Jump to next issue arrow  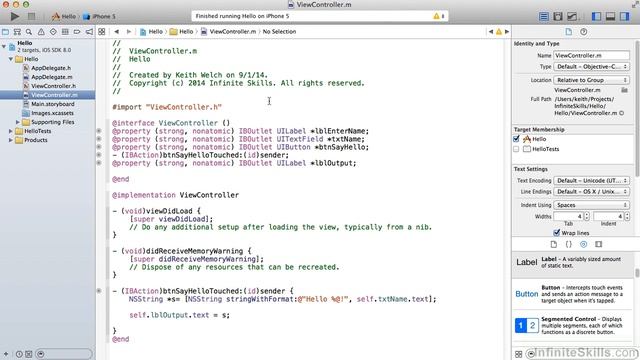click(507, 31)
